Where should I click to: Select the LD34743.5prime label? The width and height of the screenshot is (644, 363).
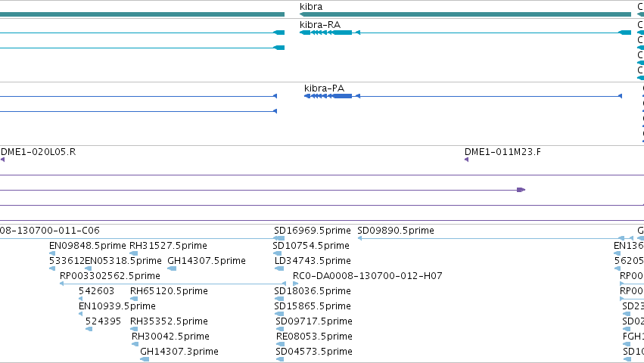click(x=313, y=261)
